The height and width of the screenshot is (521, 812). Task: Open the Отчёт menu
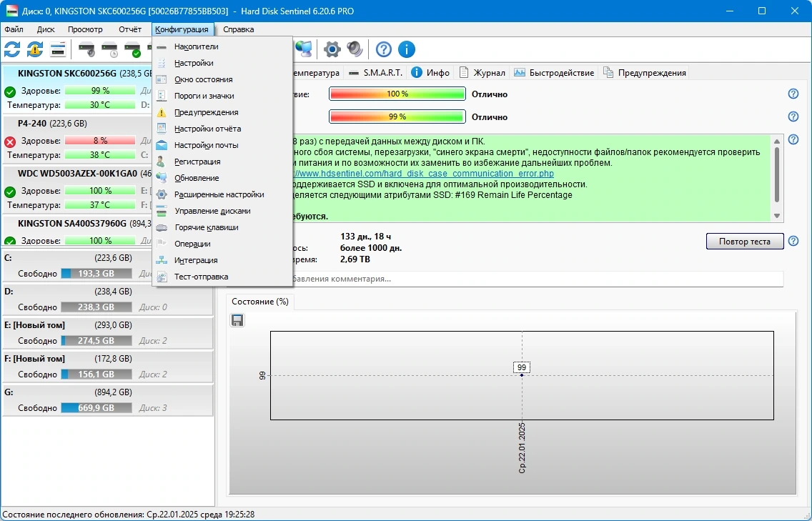click(130, 29)
